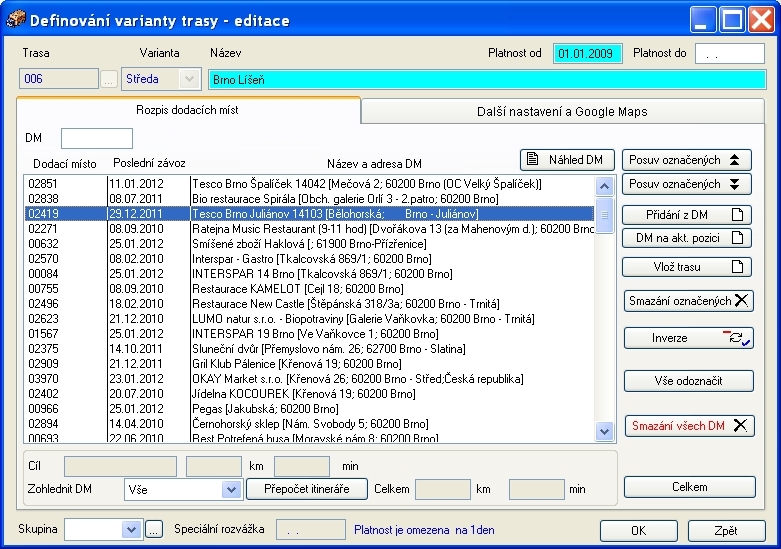Switch to Další nastavení a Google Maps tab

coord(563,111)
